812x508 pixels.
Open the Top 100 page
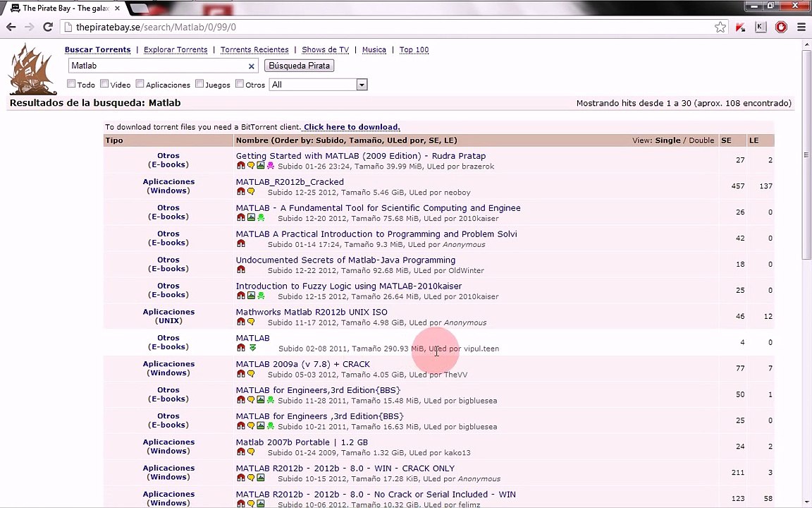point(414,50)
